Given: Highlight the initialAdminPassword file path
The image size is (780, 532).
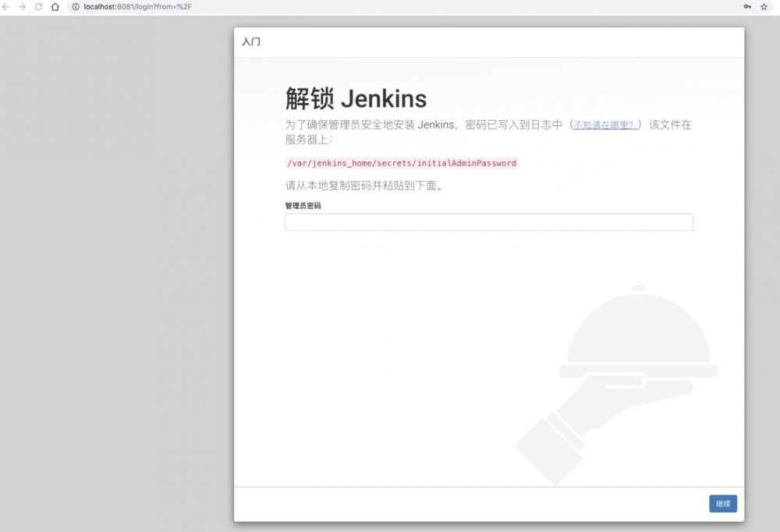Looking at the screenshot, I should pos(402,163).
